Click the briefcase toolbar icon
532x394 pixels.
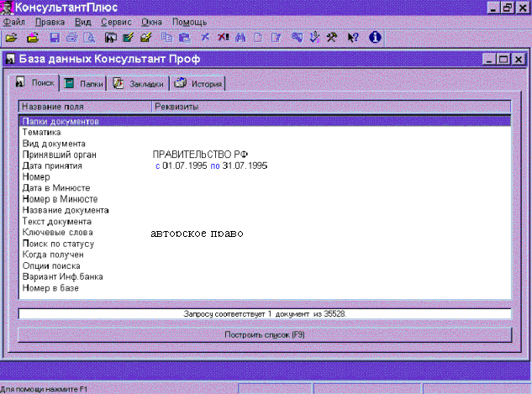(x=184, y=37)
